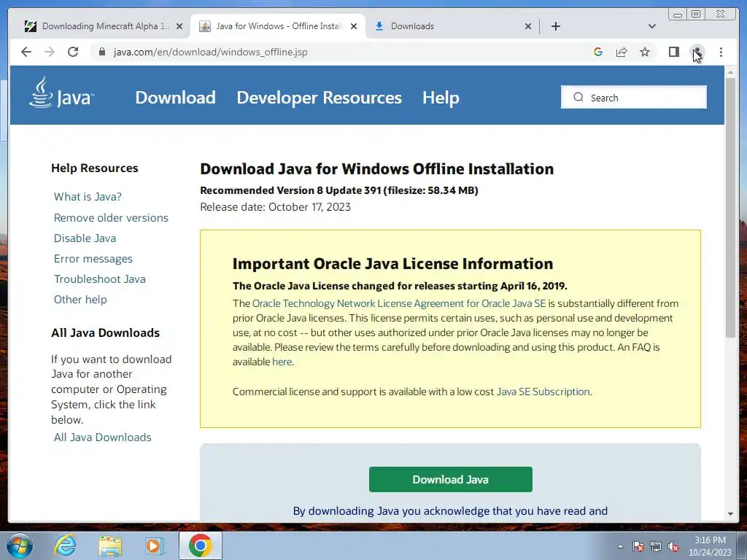This screenshot has width=747, height=560.
Task: Open the volume tray icon
Action: point(673,547)
